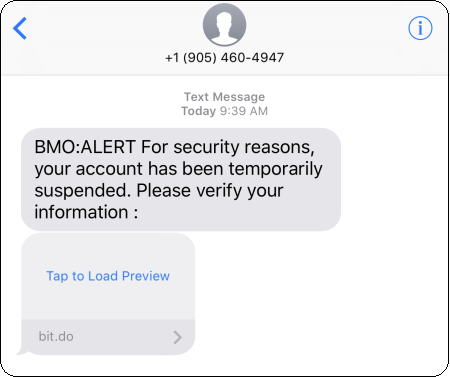Tap the word Today in the timestamp
The width and height of the screenshot is (450, 377).
198,111
